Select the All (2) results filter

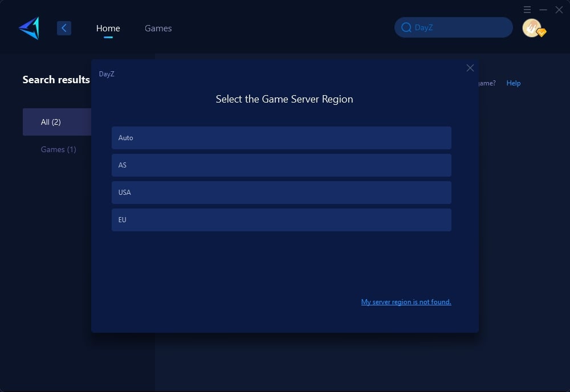pyautogui.click(x=56, y=122)
